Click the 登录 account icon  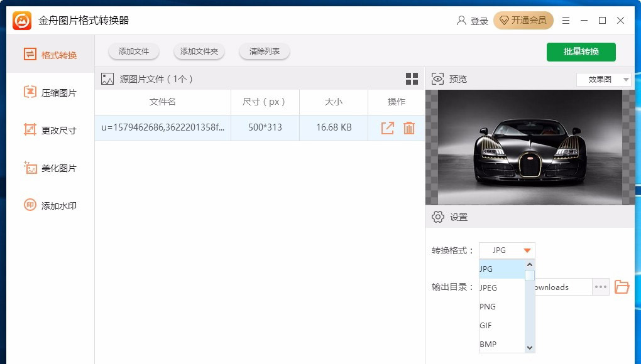(x=460, y=20)
